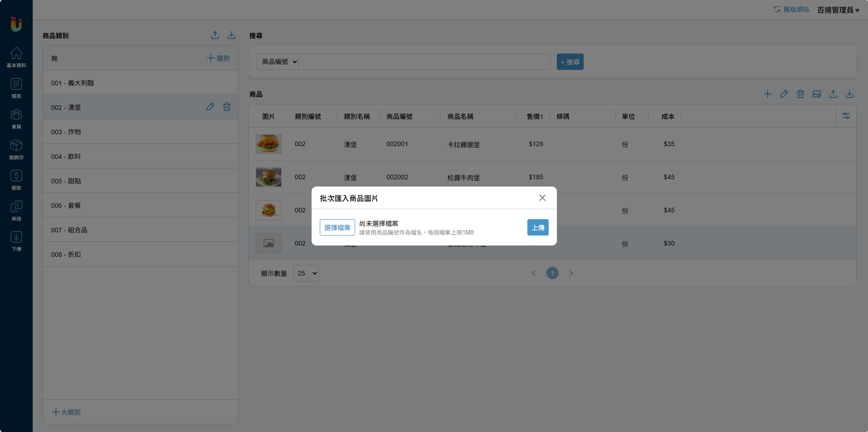This screenshot has width=868, height=432.
Task: Open the 商品編號 search field dropdown
Action: point(278,62)
